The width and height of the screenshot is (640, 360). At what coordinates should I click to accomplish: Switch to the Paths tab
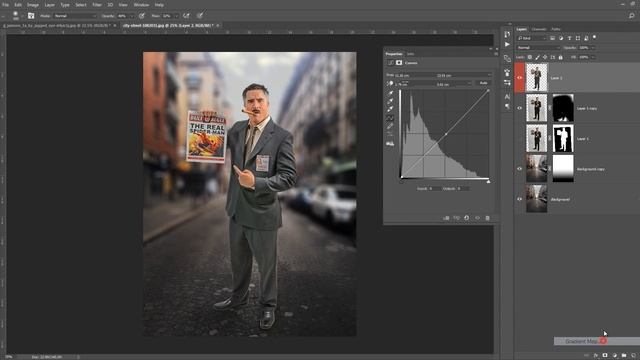[556, 29]
